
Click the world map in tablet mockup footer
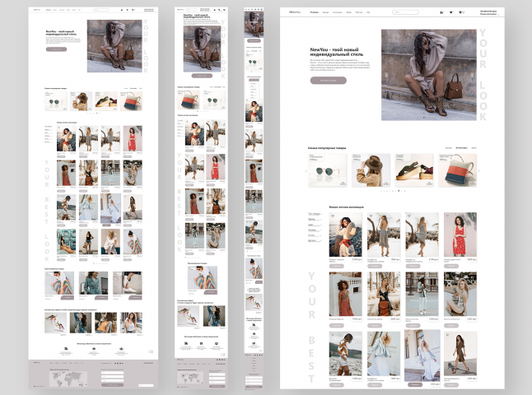190,378
